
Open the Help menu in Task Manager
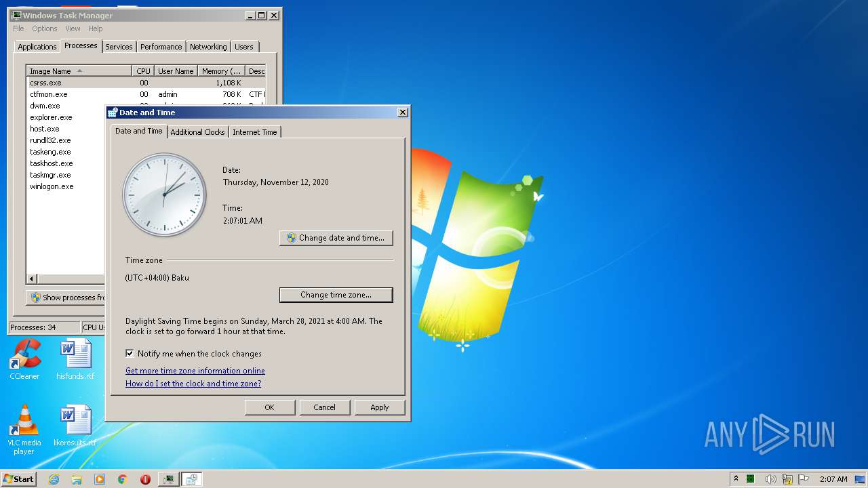tap(95, 28)
